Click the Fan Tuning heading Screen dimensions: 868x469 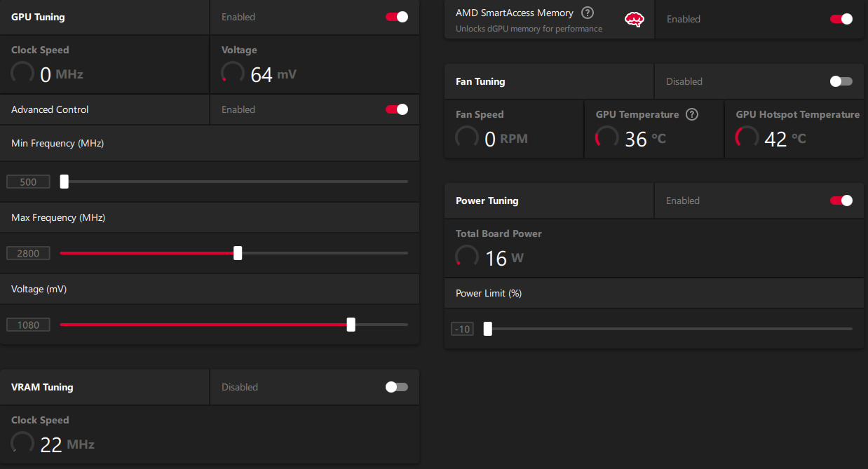tap(480, 81)
